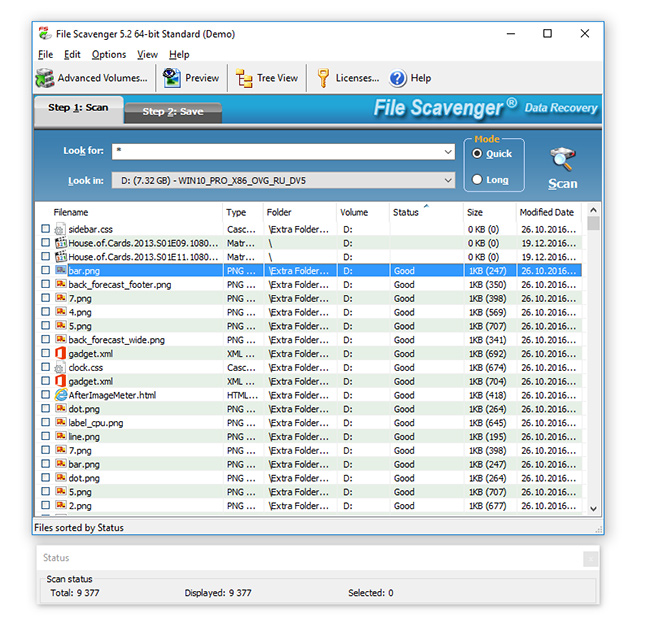The height and width of the screenshot is (640, 650).
Task: Open the File menu
Action: point(45,55)
